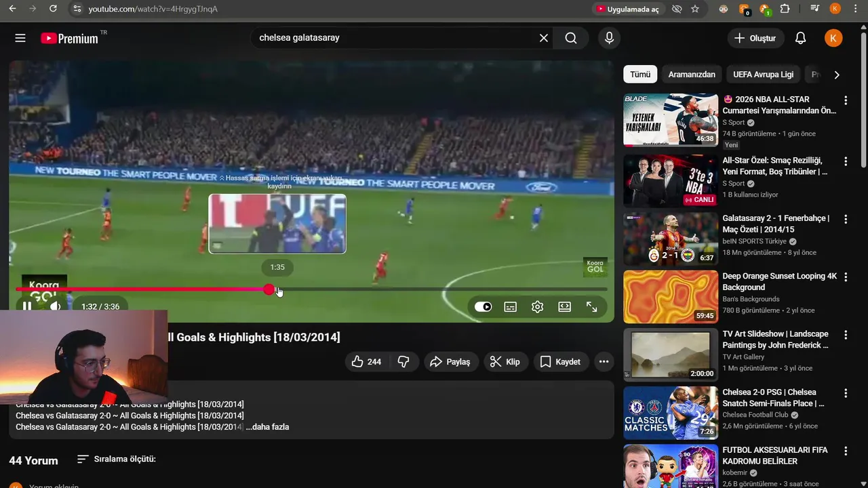The height and width of the screenshot is (488, 868).
Task: Open more actions (three dots) under the video
Action: coord(604,362)
